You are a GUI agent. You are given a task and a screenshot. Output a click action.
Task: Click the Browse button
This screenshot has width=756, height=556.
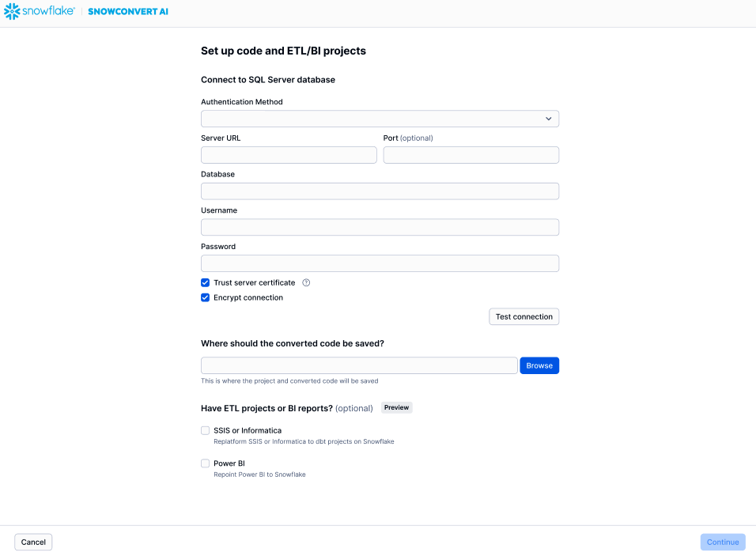(539, 365)
